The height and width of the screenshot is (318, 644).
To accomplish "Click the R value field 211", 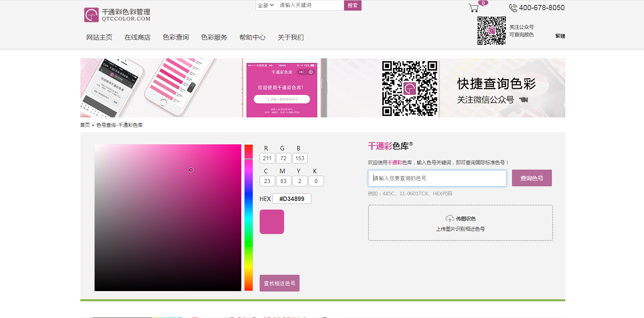I will (267, 158).
